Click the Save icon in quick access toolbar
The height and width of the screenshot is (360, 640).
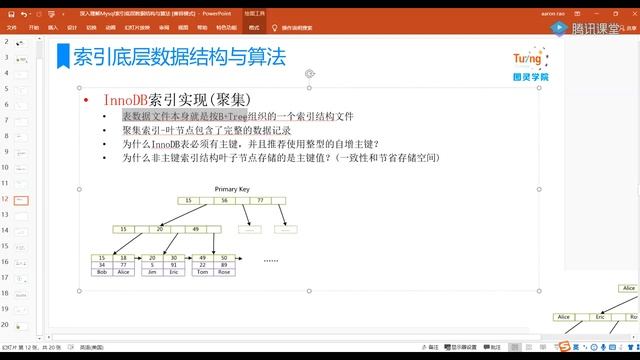(11, 14)
